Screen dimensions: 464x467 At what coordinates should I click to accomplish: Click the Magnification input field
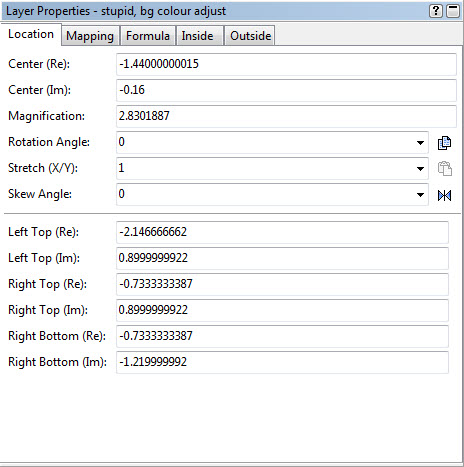click(286, 116)
